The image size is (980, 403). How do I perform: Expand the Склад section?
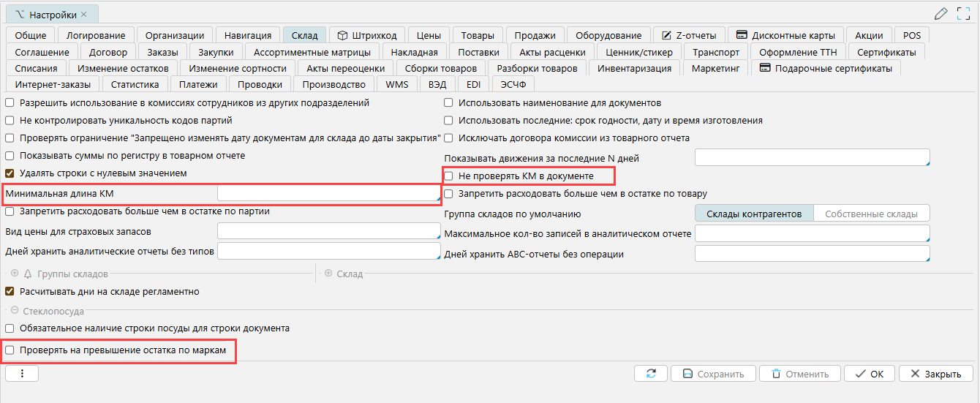coord(328,274)
